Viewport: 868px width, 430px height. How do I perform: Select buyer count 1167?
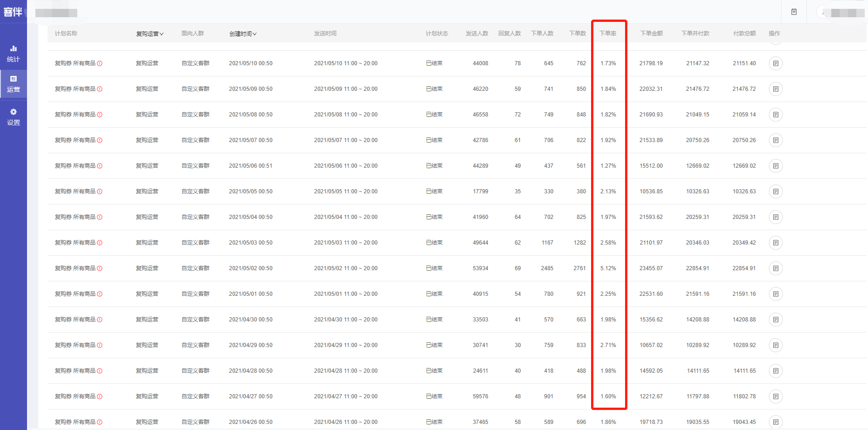(x=547, y=243)
